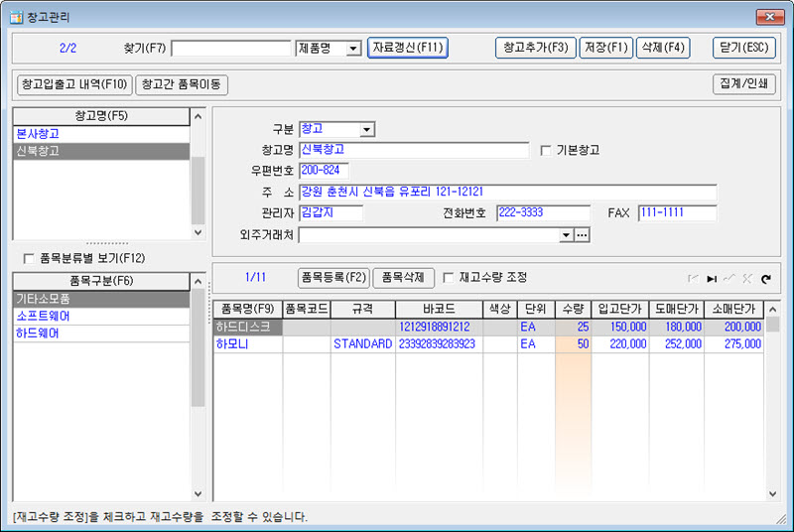Click the 찾기(F7) search input field
Viewport: 794px width, 532px height.
point(231,49)
